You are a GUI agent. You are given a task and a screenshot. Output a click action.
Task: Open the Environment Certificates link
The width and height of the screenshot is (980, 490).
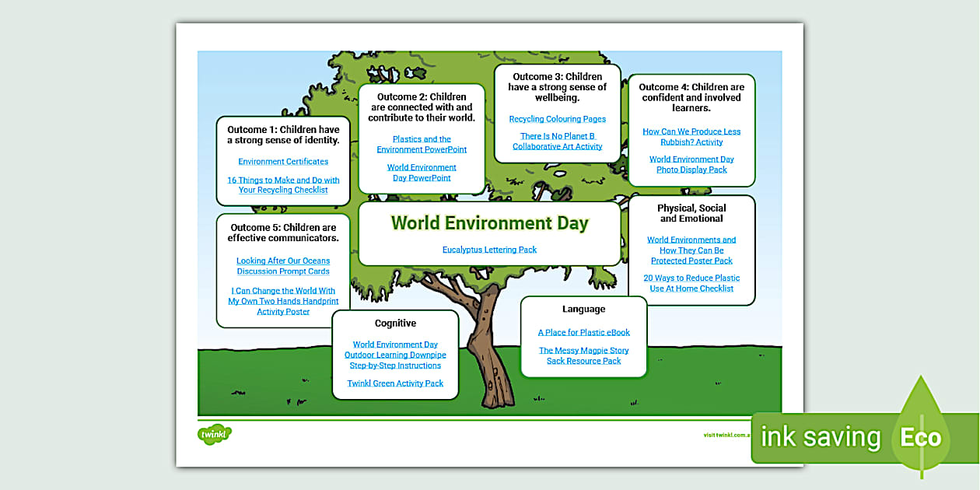(283, 161)
